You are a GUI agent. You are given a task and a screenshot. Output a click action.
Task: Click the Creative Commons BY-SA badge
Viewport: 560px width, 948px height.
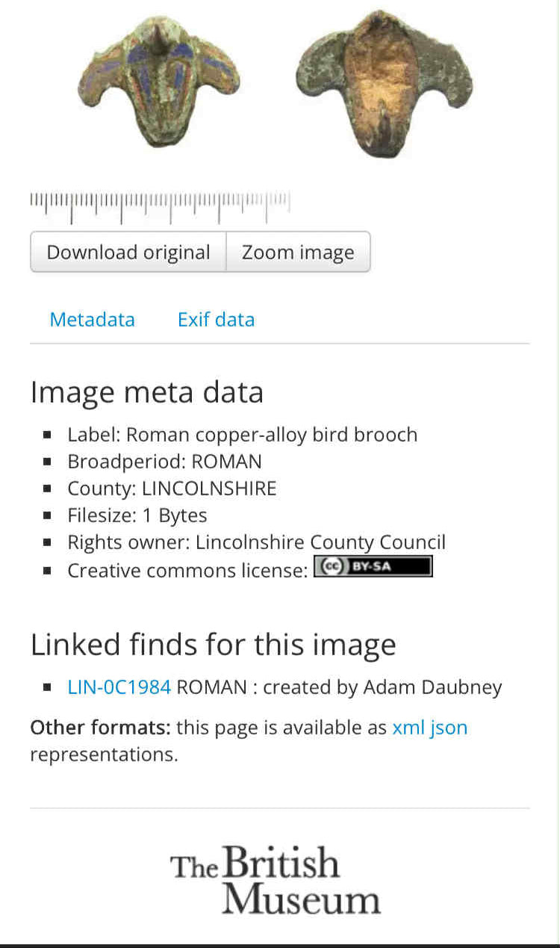pyautogui.click(x=373, y=567)
